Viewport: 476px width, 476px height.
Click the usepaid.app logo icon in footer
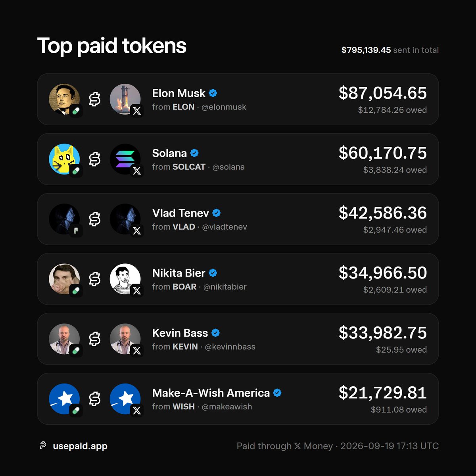[x=43, y=446]
